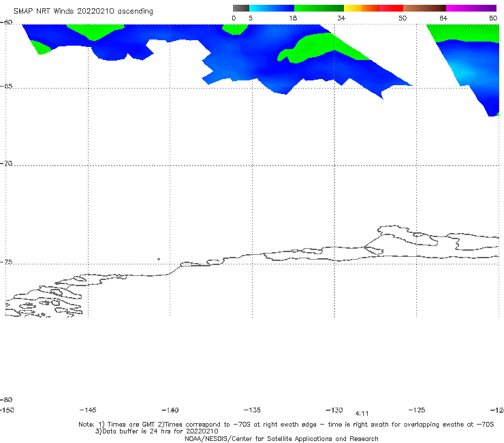504x443 pixels.
Task: Click the magenta-purple segment of color bar
Action: click(471, 8)
